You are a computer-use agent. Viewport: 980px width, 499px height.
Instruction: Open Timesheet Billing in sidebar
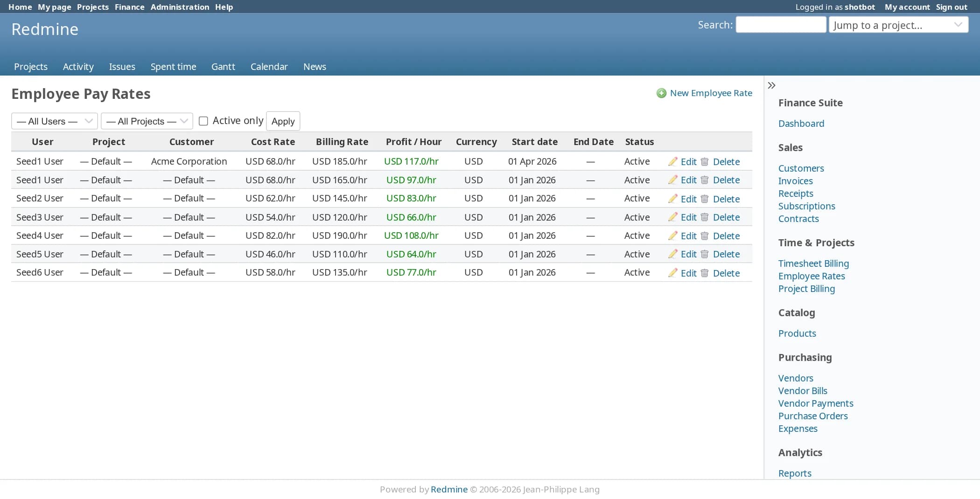click(x=813, y=263)
